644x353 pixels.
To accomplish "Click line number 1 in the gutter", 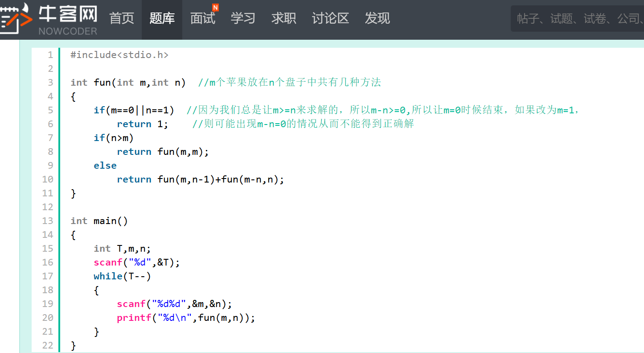I will [x=50, y=55].
